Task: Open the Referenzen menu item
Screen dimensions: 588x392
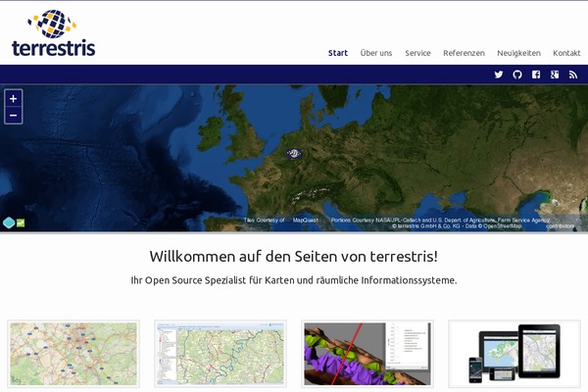Action: [464, 53]
